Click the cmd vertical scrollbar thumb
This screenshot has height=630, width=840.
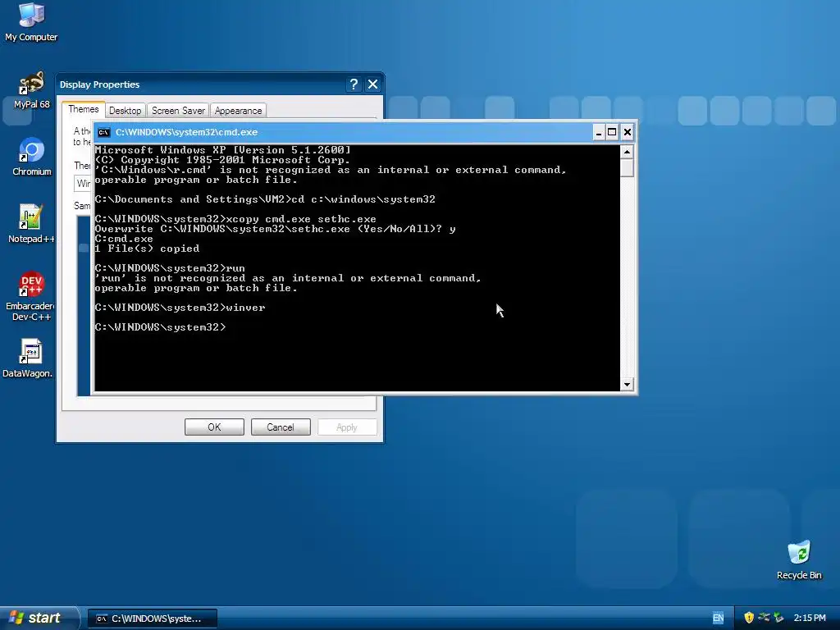627,167
